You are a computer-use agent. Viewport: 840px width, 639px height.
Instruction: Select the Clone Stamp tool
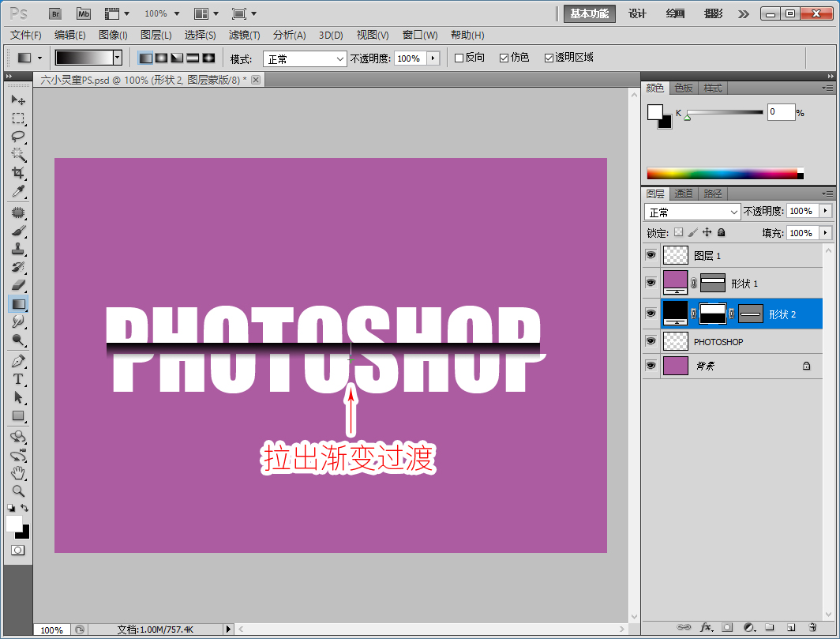[18, 250]
